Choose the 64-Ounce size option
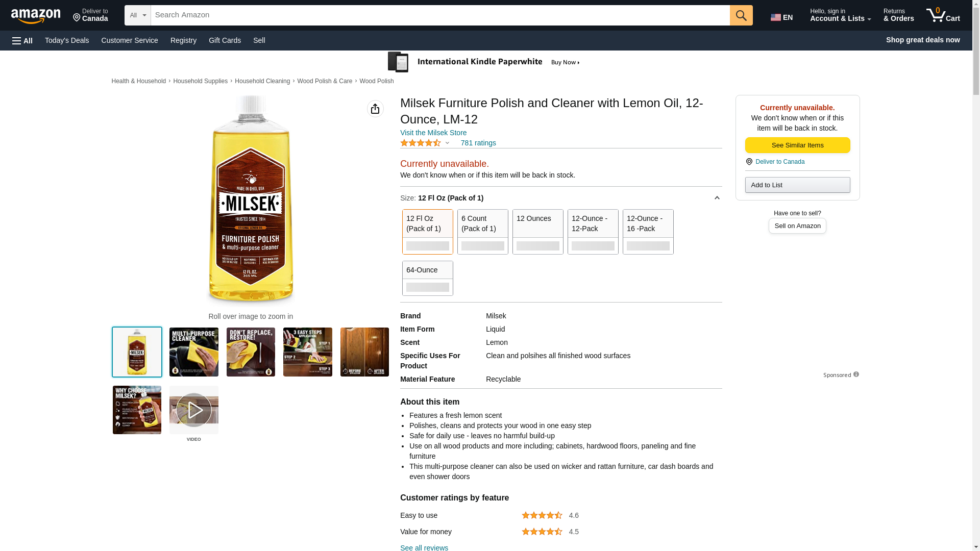 pos(427,278)
